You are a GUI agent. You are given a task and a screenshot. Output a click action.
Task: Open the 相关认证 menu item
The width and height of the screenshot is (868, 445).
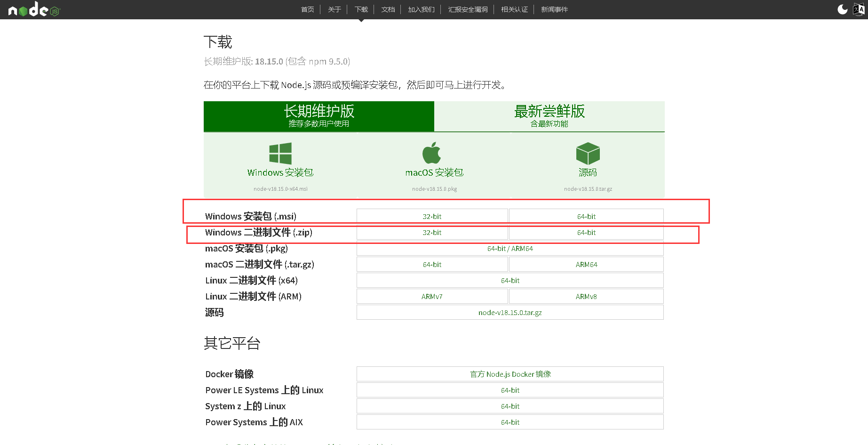click(x=514, y=9)
